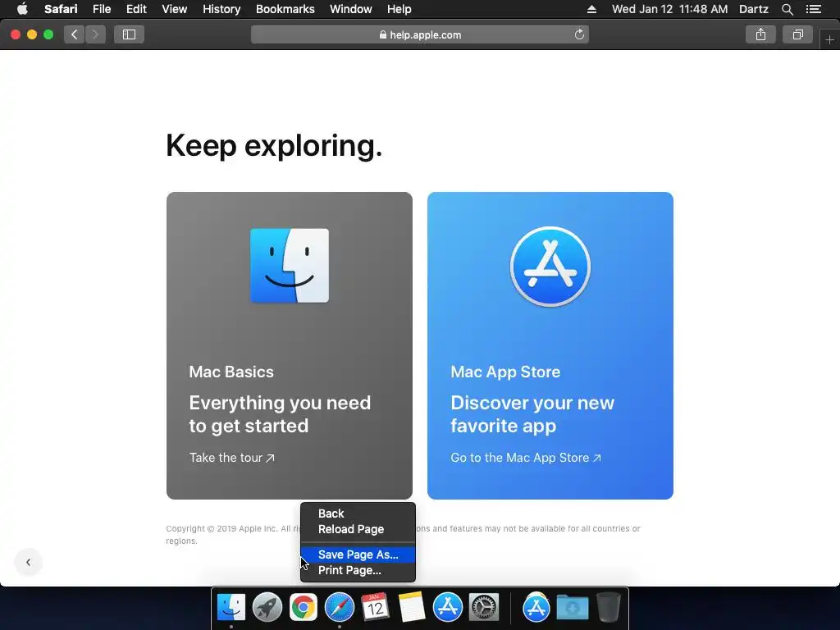Click the App Store logo on blue card
Screen dimensions: 840x630
550,267
